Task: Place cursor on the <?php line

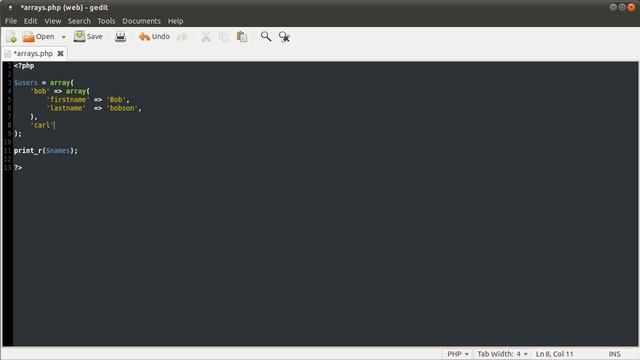Action: [24, 66]
